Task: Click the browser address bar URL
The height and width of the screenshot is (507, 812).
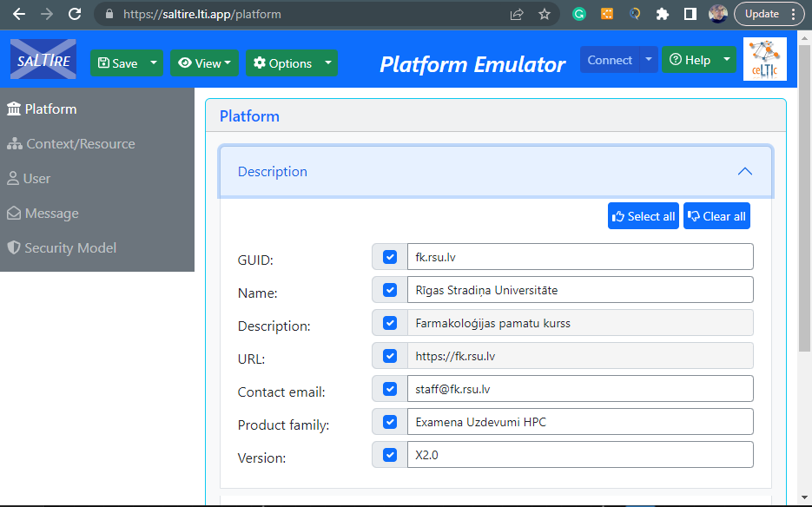Action: [202, 15]
